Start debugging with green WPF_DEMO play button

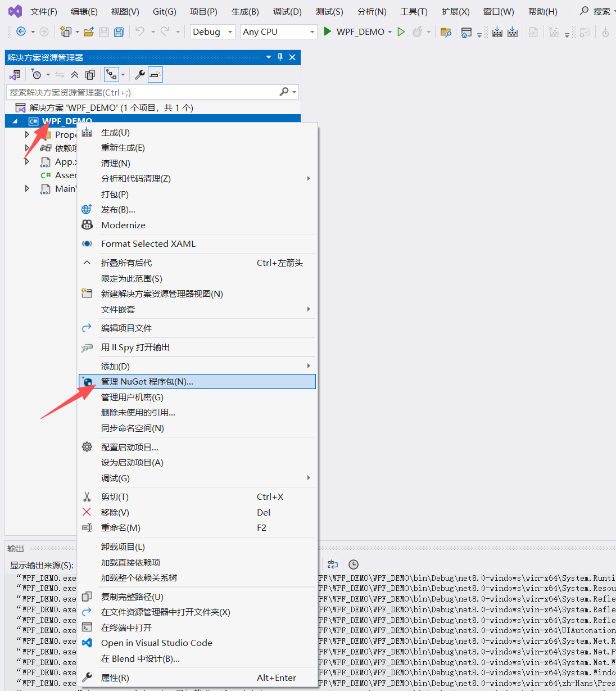(327, 31)
